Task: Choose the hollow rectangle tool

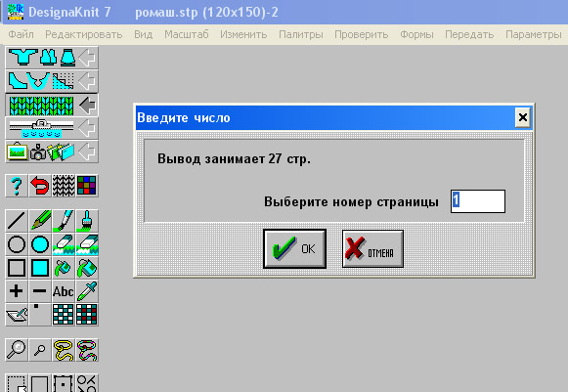Action: click(x=17, y=268)
